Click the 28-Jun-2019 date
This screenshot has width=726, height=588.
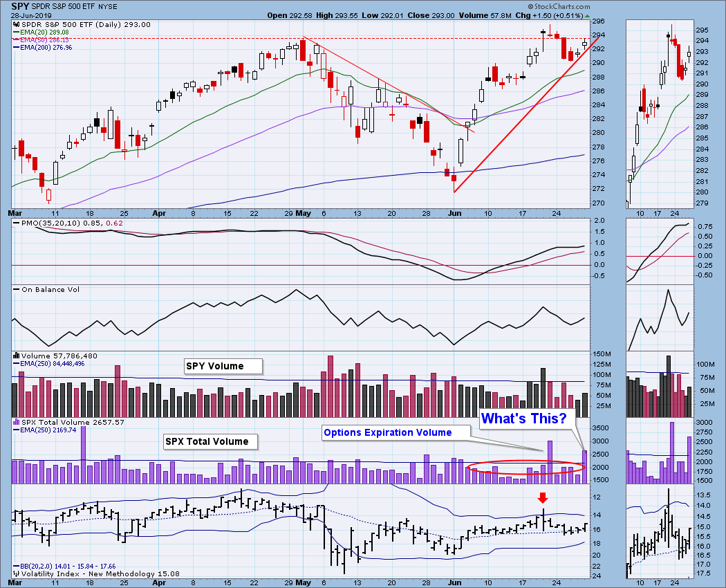click(32, 15)
